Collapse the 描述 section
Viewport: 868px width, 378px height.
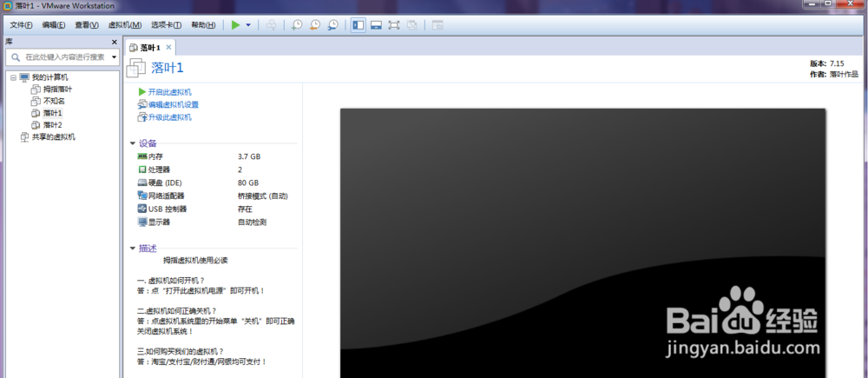pyautogui.click(x=133, y=249)
